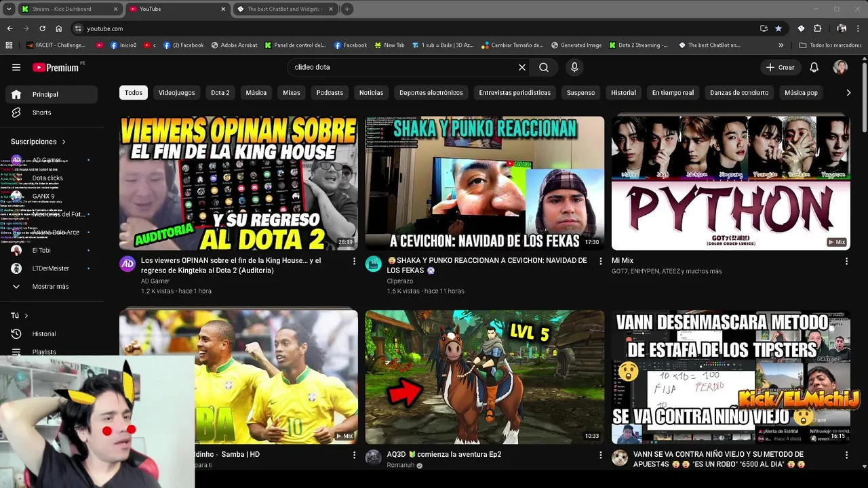Expand the Suscripciones section
Screen dimensions: 868x488
point(39,142)
